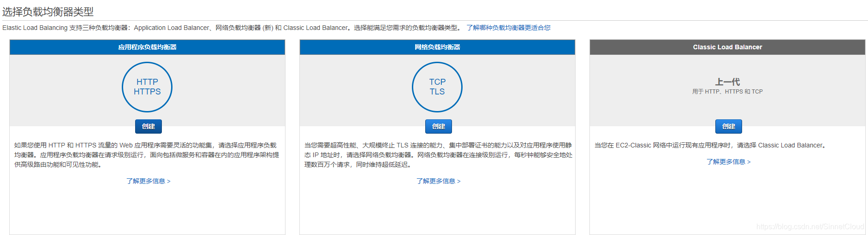The height and width of the screenshot is (235, 868).
Task: Click the 网络负载均衡器 card header
Action: 437,47
